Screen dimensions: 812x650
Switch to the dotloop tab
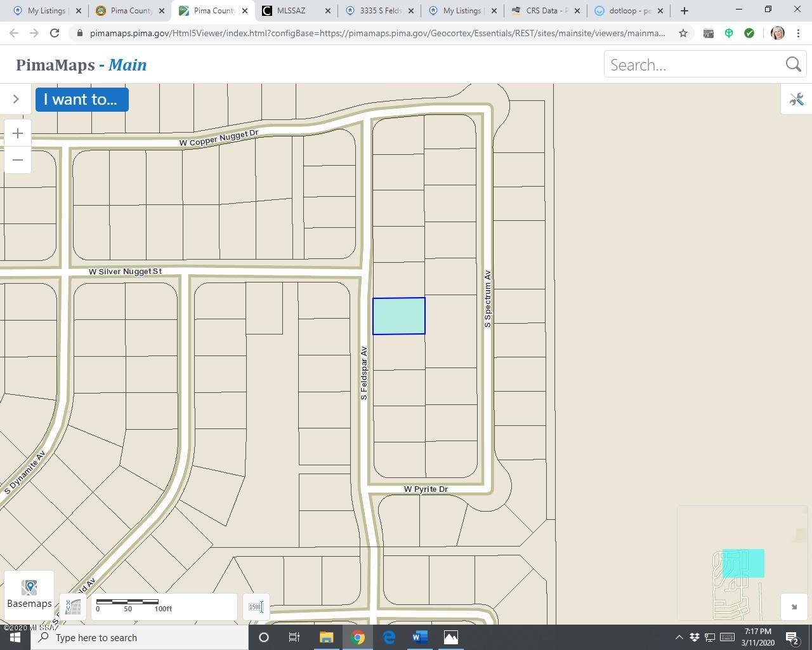tap(628, 11)
